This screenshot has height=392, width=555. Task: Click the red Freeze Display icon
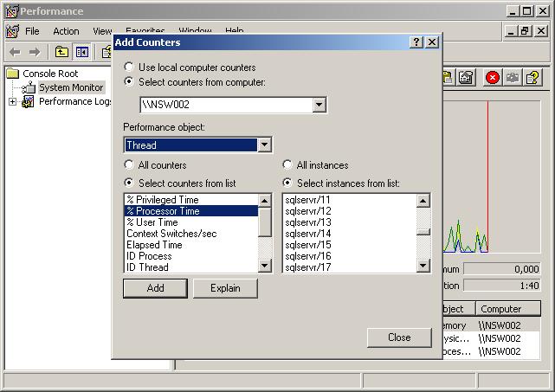click(x=493, y=78)
